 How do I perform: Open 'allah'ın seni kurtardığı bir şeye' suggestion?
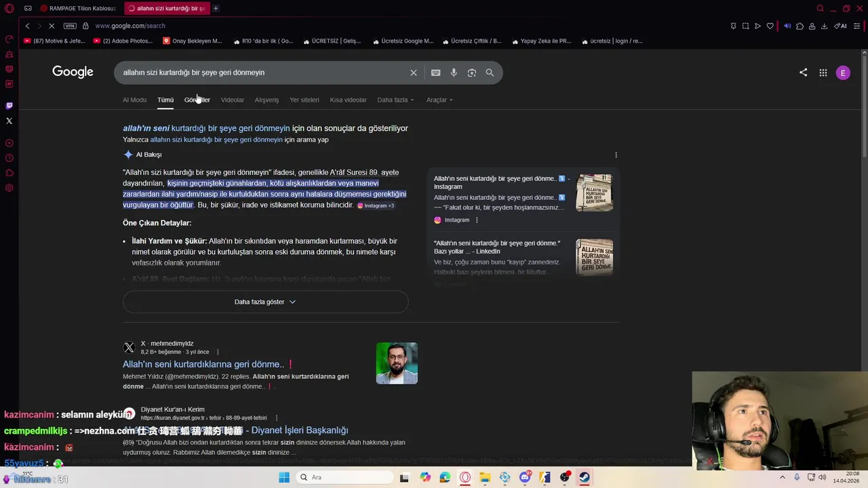coord(206,128)
